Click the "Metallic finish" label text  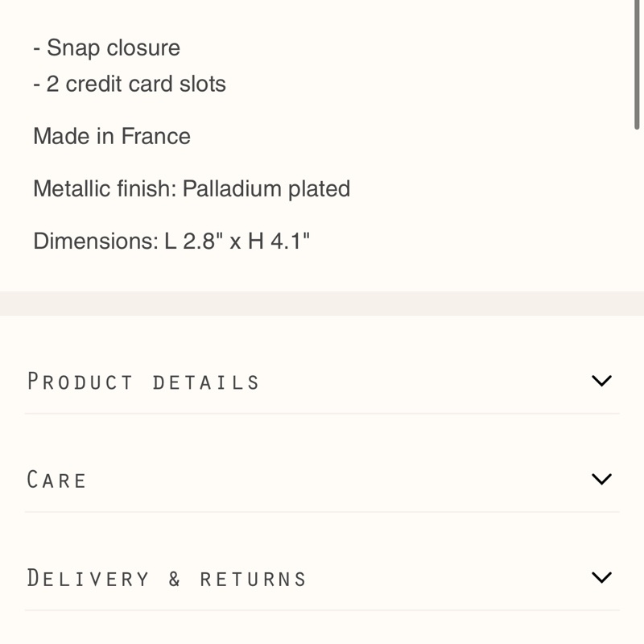tap(105, 188)
